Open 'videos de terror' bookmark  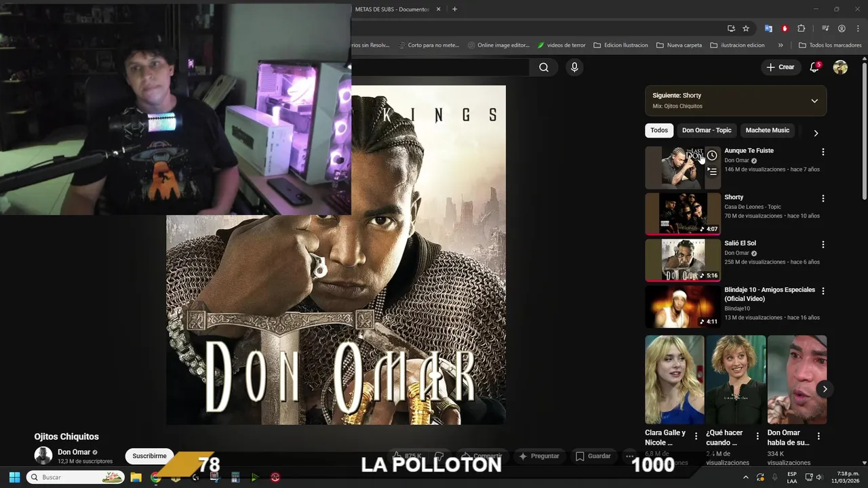pyautogui.click(x=561, y=45)
